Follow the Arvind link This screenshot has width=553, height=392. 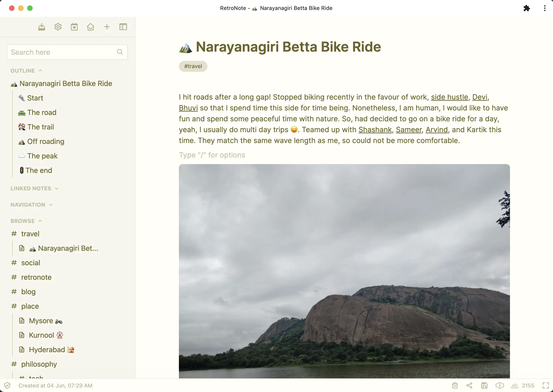point(436,130)
